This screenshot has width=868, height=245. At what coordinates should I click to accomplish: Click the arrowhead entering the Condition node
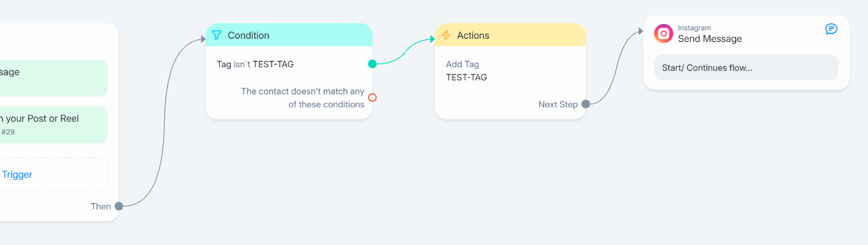click(x=202, y=39)
